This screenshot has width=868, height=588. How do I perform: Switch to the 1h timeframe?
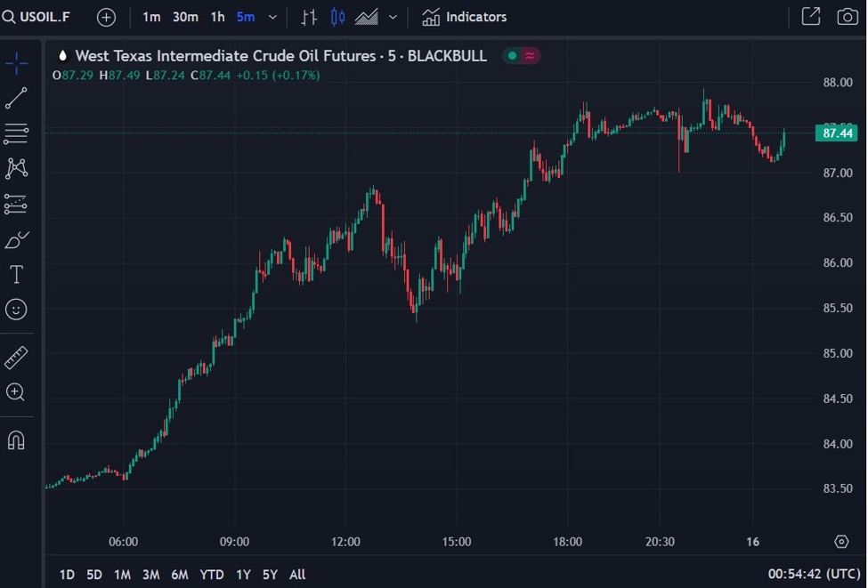pos(217,17)
